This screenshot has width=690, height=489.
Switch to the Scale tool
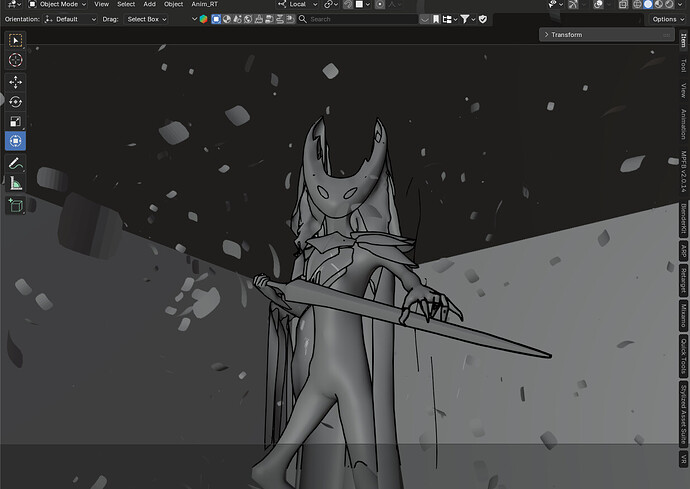(15, 121)
